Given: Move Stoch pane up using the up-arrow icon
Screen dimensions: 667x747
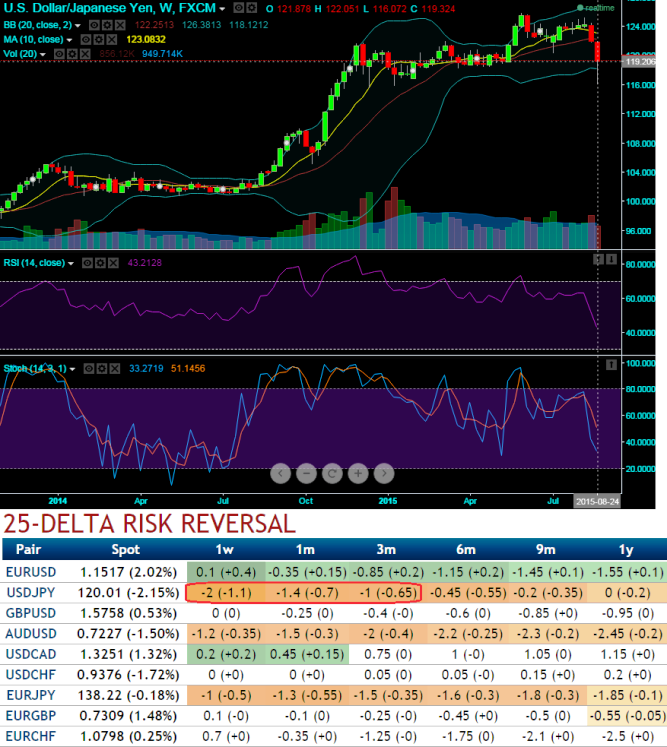Looking at the screenshot, I should click(611, 365).
